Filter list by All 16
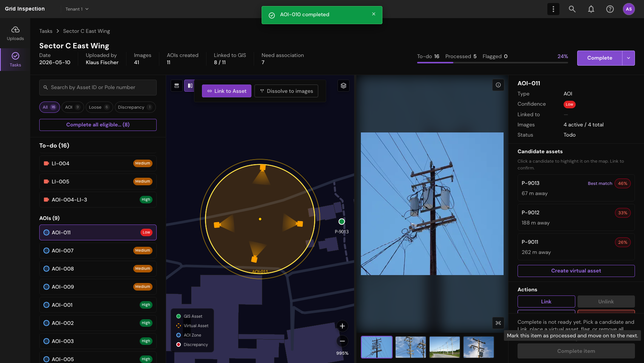This screenshot has height=363, width=644. (49, 107)
